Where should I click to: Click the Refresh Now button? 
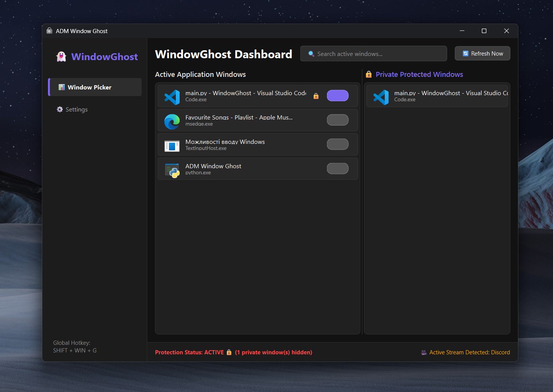coord(482,54)
